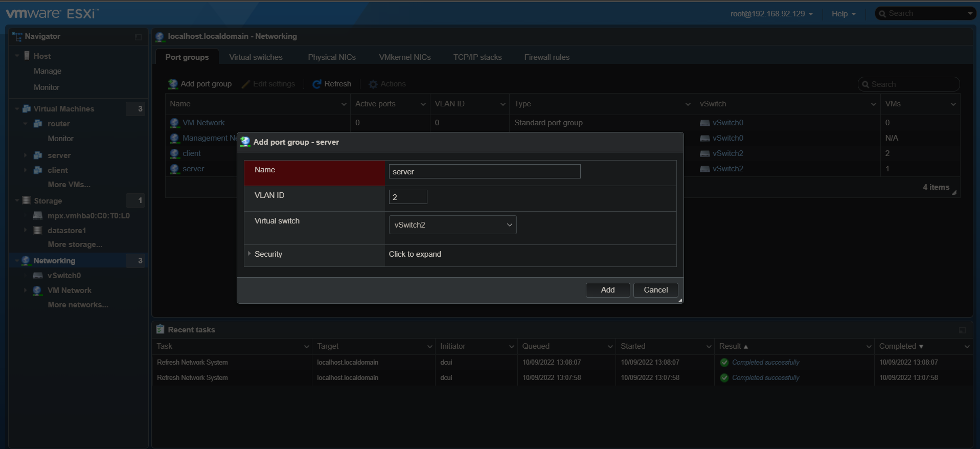The height and width of the screenshot is (449, 980).
Task: Select the Port groups tab
Action: (187, 57)
